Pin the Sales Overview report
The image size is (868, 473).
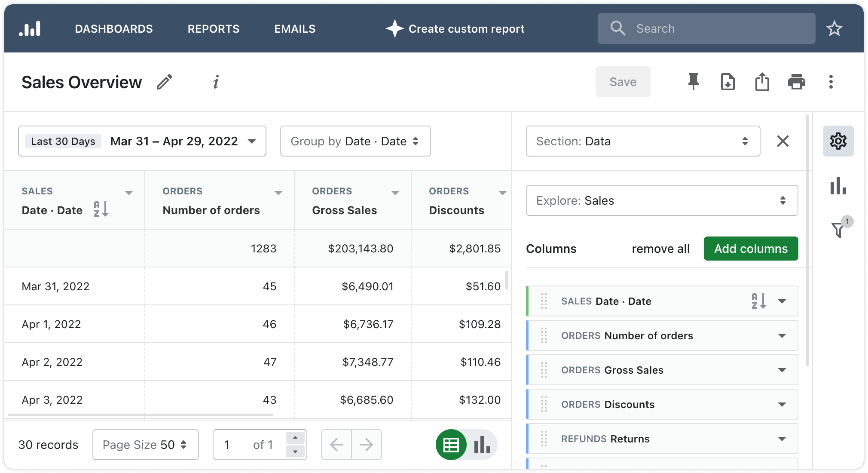(693, 82)
